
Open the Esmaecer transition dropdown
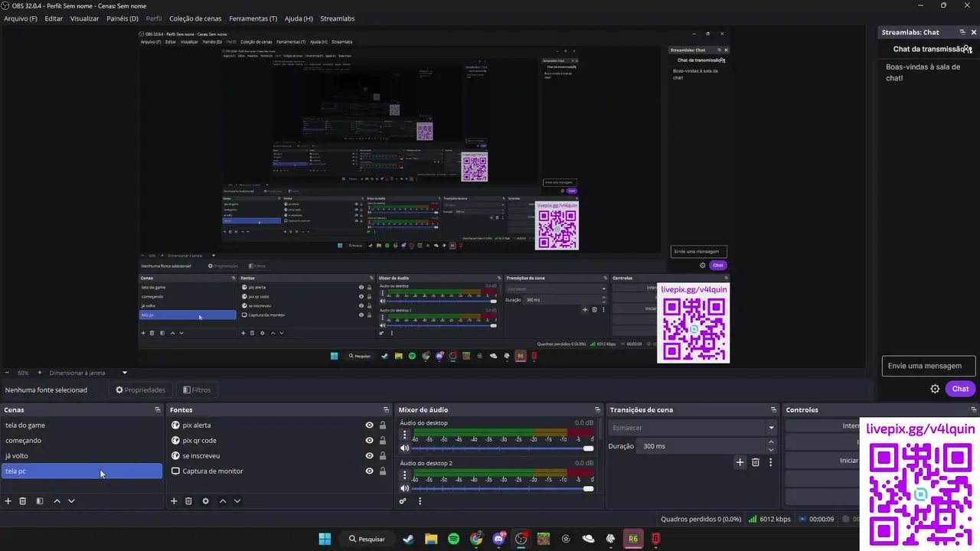point(693,428)
